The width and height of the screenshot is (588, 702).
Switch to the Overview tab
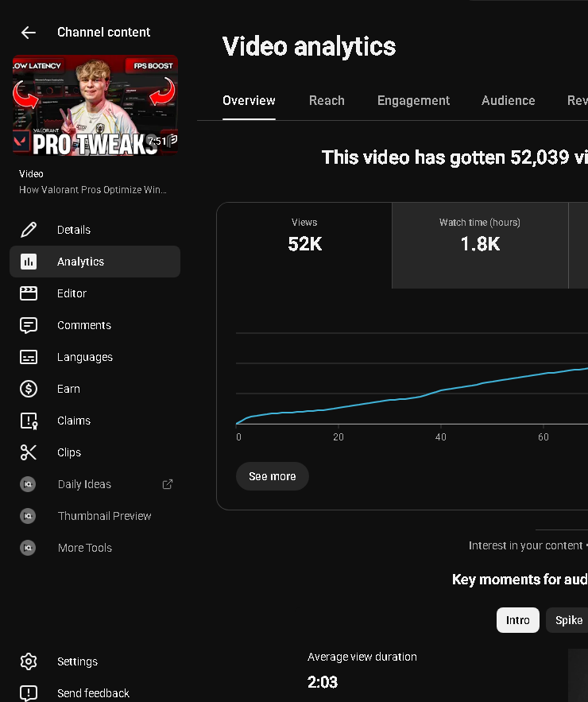pyautogui.click(x=249, y=101)
